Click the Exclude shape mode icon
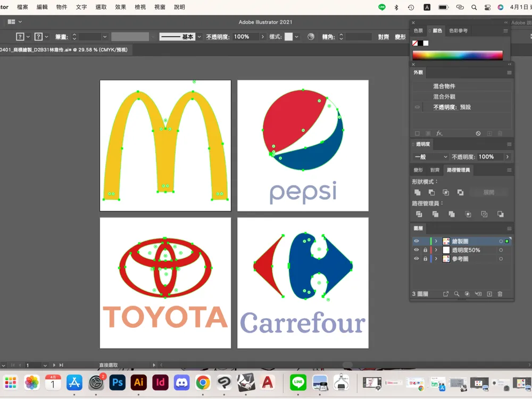This screenshot has width=532, height=399. tap(460, 193)
